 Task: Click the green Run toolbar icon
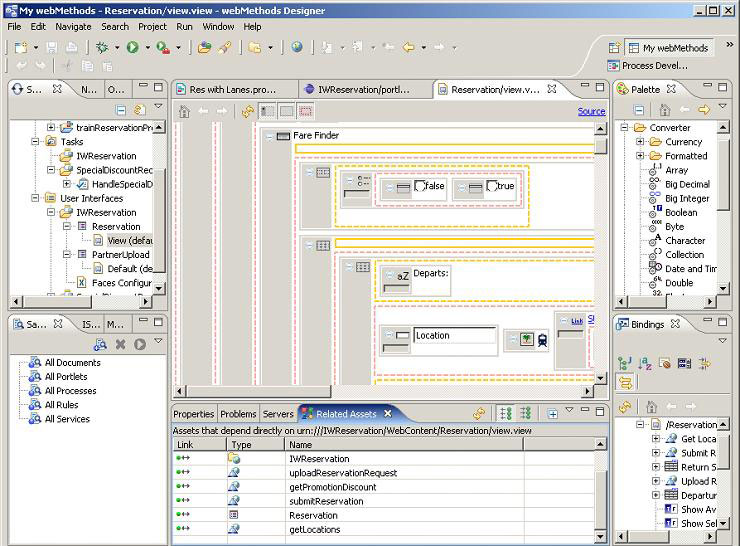(x=132, y=47)
